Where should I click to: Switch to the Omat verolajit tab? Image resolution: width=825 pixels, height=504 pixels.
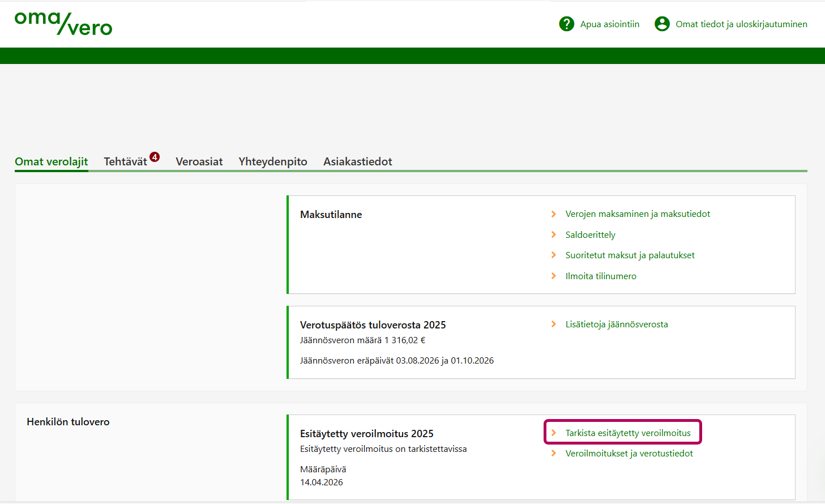pyautogui.click(x=52, y=162)
